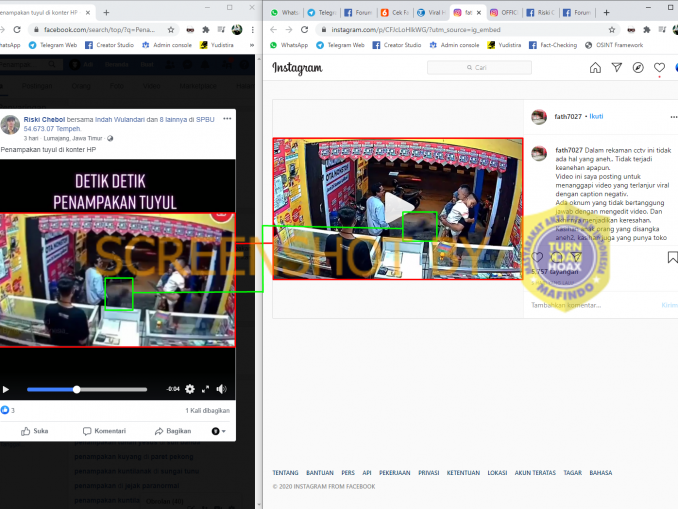
Task: Go back in Instagram browser window
Action: [273, 29]
